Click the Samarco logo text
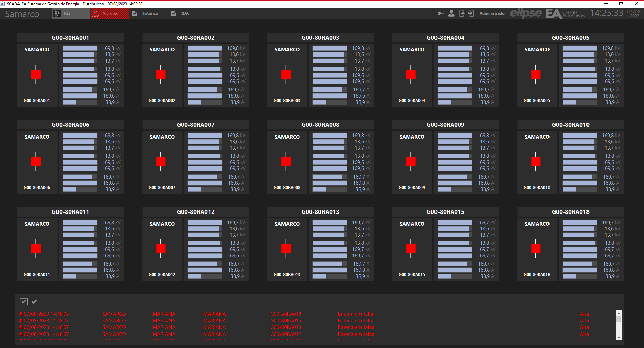Viewport: 644px width, 348px height. (x=22, y=14)
